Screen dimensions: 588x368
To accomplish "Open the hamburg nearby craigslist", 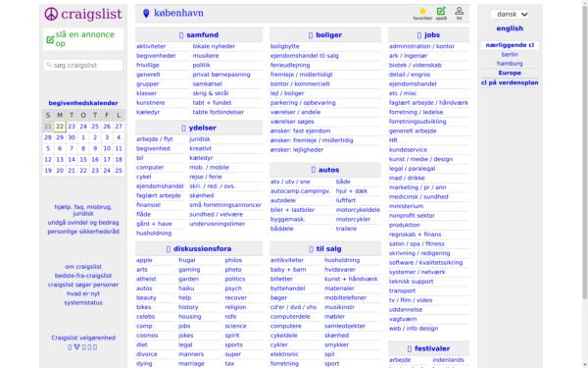I will (510, 64).
